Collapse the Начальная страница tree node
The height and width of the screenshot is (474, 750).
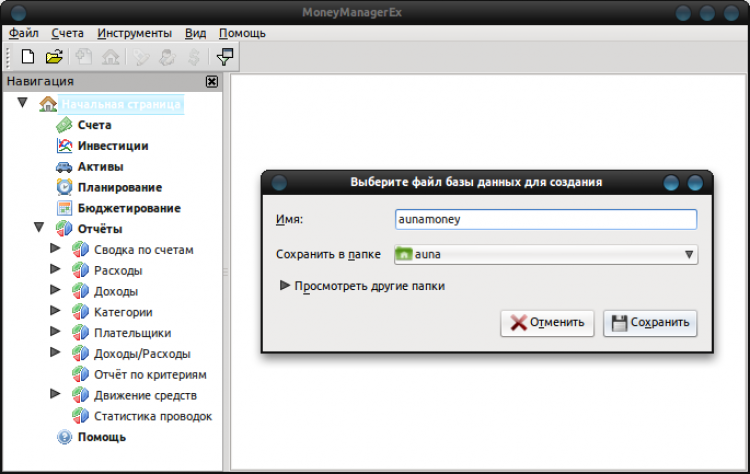22,103
